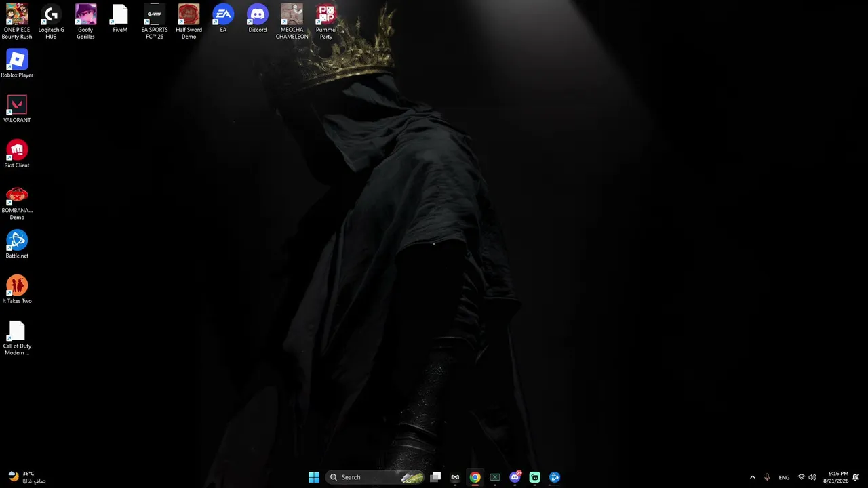
Task: Open Discord from the taskbar
Action: coord(515,477)
